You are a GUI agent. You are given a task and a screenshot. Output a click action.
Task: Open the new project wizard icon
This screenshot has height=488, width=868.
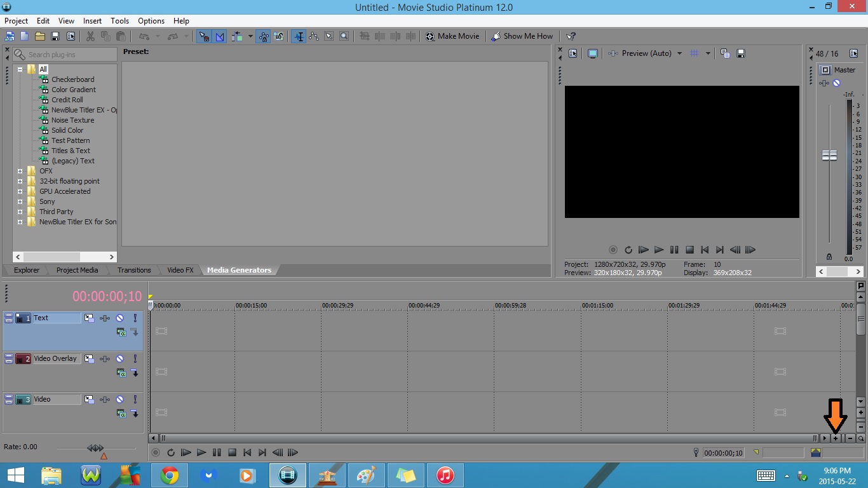point(9,36)
